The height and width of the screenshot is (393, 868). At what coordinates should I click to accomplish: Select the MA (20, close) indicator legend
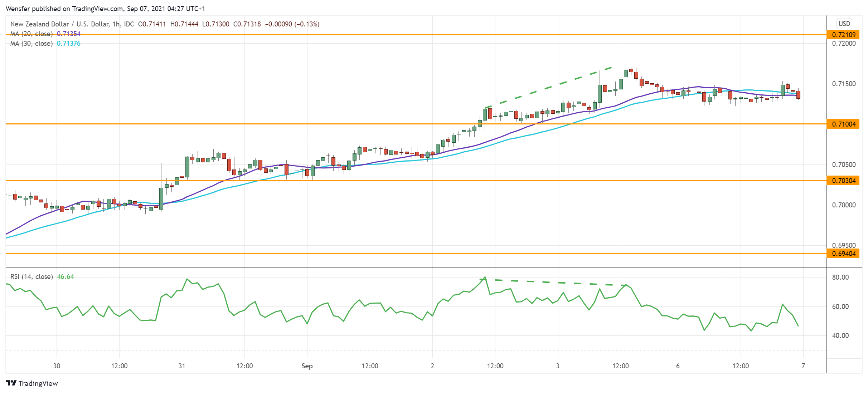point(31,34)
